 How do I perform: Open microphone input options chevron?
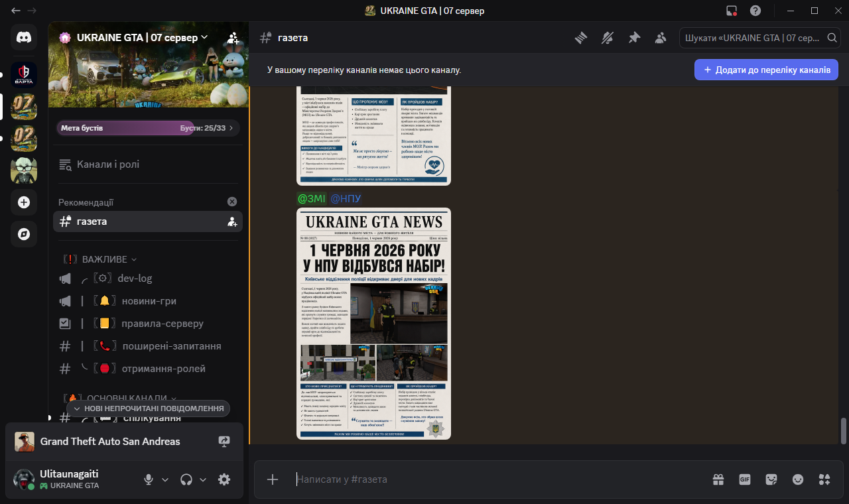pos(165,479)
